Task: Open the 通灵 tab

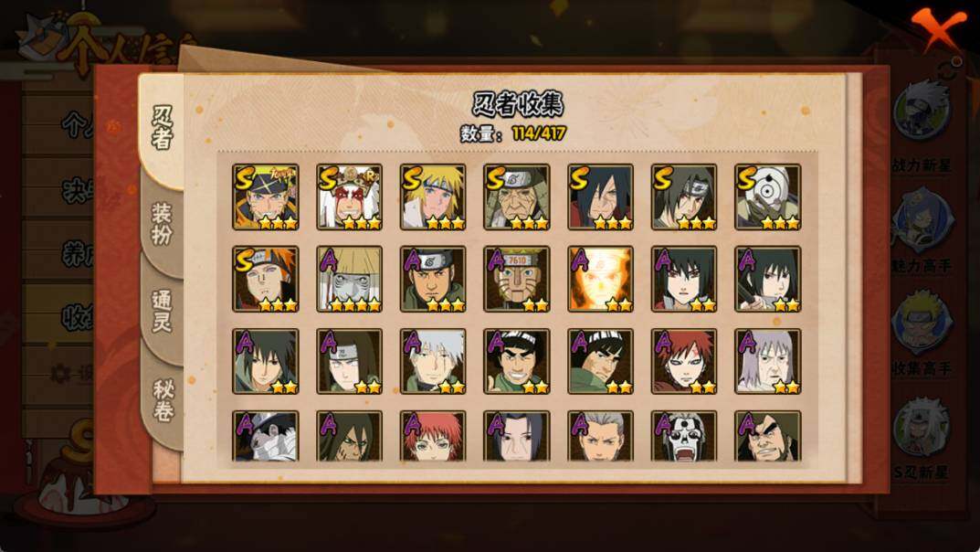Action: (x=162, y=312)
